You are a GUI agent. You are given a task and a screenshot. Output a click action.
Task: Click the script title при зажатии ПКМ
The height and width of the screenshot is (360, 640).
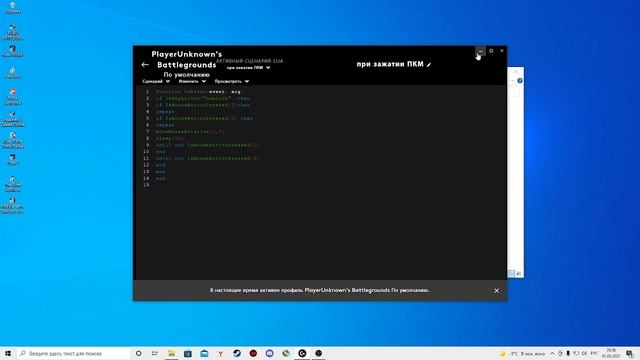click(x=390, y=64)
